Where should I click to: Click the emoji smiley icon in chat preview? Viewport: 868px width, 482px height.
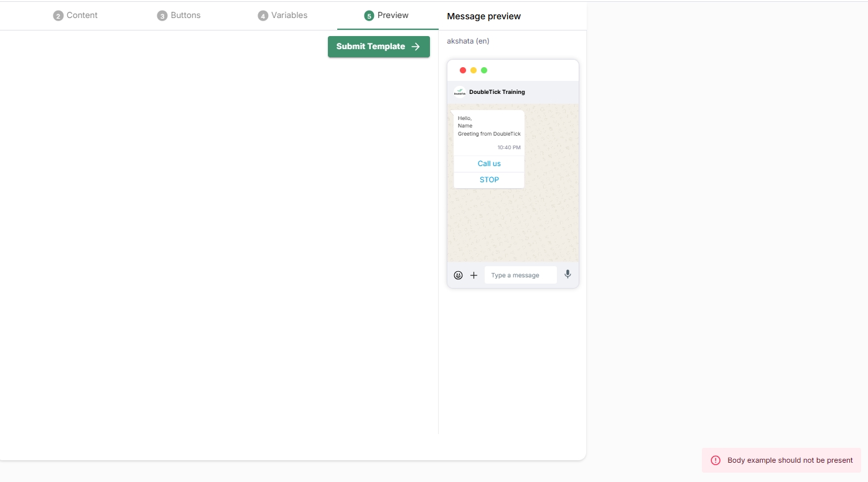tap(458, 275)
